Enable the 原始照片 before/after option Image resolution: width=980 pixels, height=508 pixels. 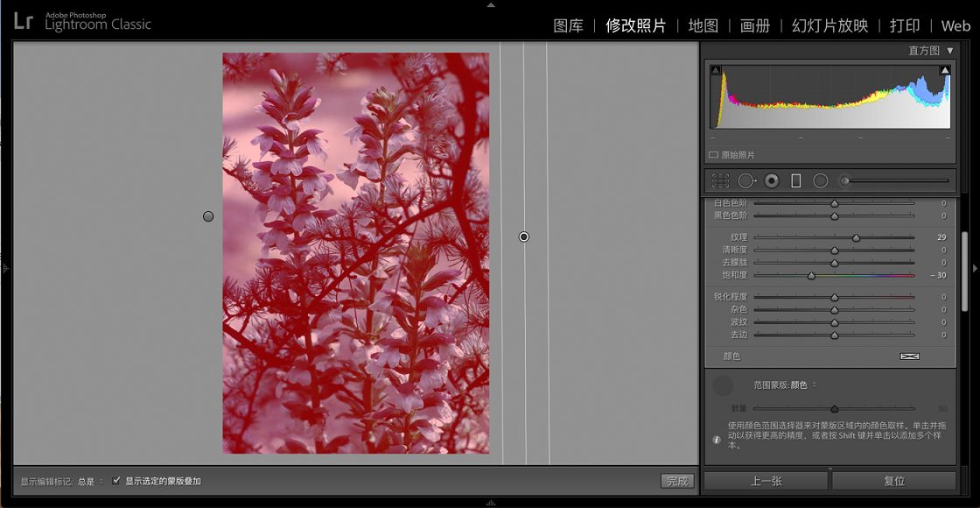pyautogui.click(x=713, y=153)
